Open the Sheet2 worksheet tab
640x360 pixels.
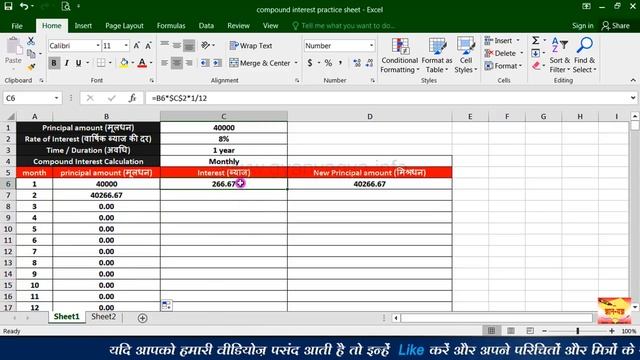click(103, 317)
